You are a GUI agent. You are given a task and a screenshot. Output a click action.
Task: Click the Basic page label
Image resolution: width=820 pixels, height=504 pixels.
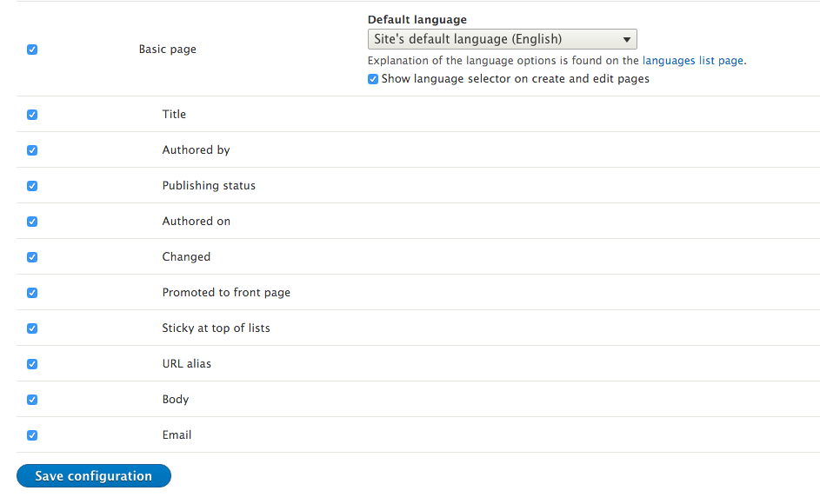pyautogui.click(x=167, y=50)
